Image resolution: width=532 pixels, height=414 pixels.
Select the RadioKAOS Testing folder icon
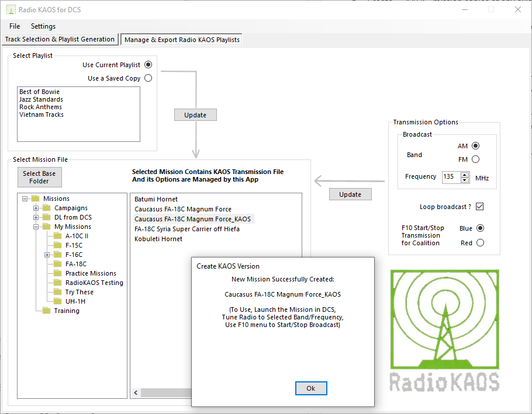pos(57,283)
